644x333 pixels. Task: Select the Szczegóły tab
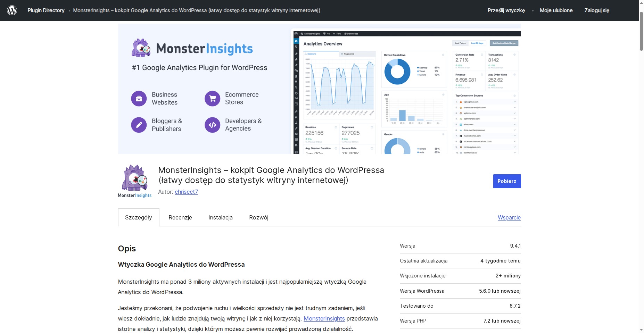[139, 217]
